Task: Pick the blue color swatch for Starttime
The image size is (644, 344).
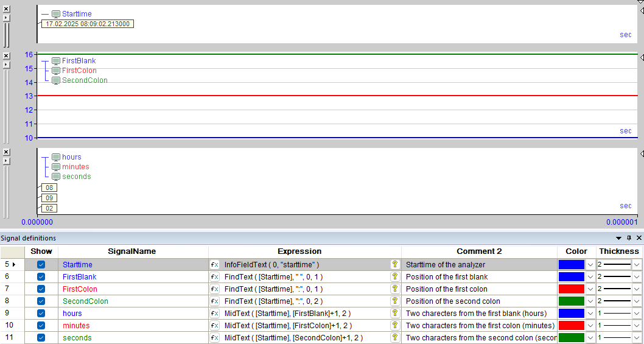Action: (572, 265)
